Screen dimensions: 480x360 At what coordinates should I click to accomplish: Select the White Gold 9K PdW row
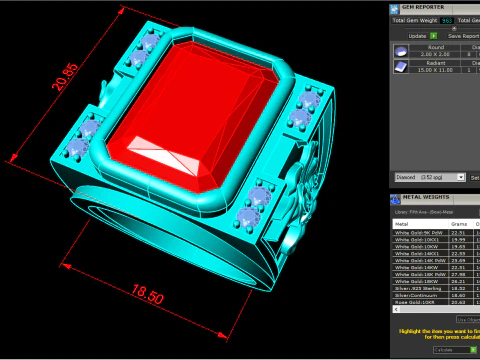coord(436,233)
